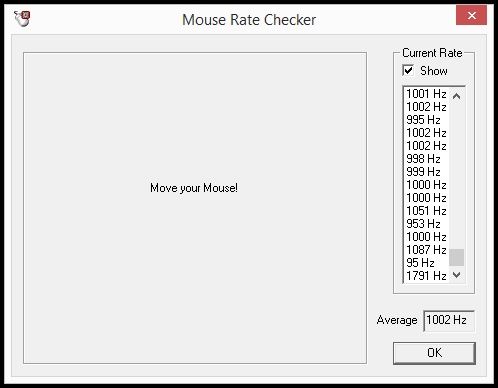The height and width of the screenshot is (388, 498).
Task: Select the 995 Hz entry in the list
Action: pyautogui.click(x=426, y=120)
